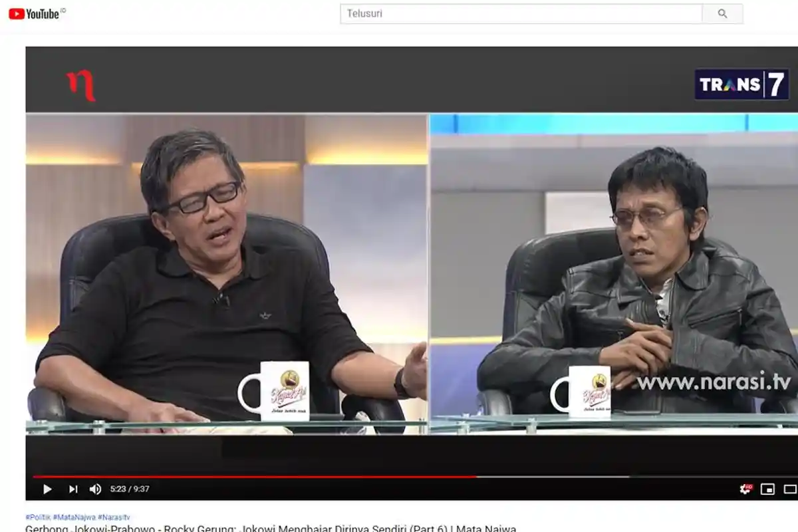Click the www.narasi.tv watermark
The height and width of the screenshot is (532, 798).
[714, 382]
